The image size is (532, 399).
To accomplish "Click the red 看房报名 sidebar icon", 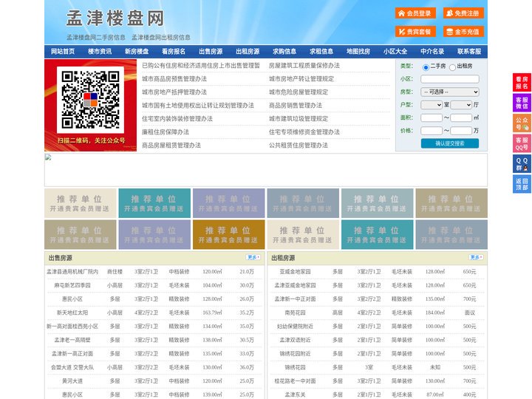I will 522,83.
